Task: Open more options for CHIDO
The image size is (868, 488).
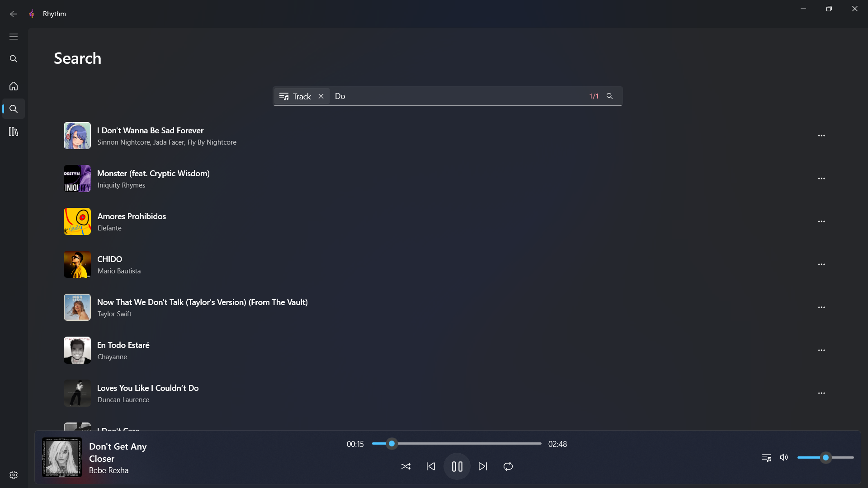Action: tap(821, 264)
